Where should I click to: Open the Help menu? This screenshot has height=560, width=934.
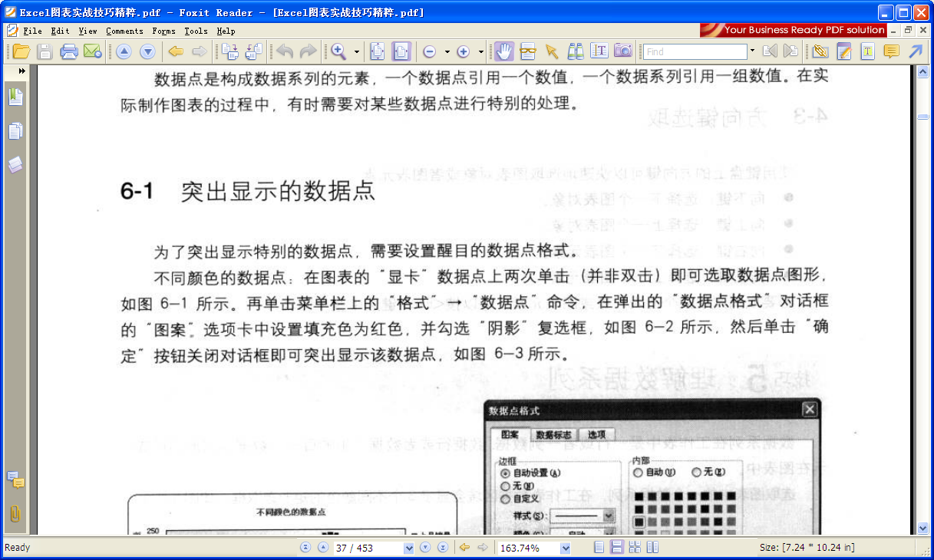point(226,31)
